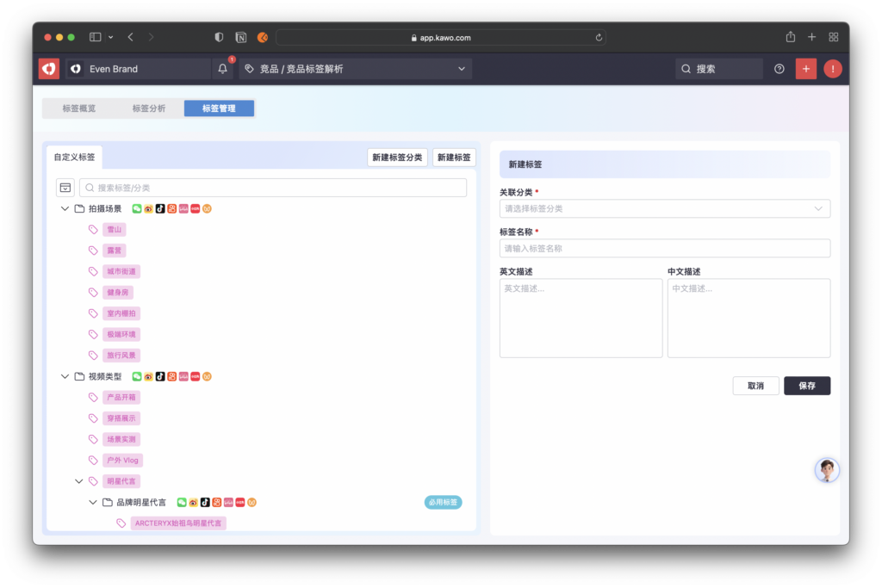Collapse the 拍摄场景 category

pos(65,209)
